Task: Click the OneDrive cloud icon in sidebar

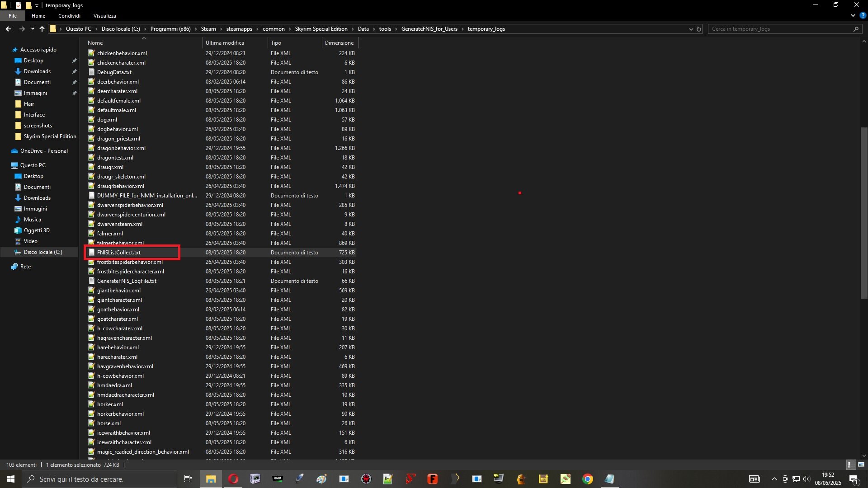Action: (x=15, y=151)
